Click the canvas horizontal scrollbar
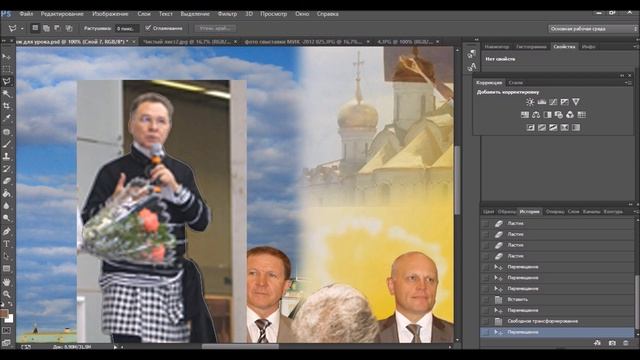The image size is (640, 360). click(240, 347)
